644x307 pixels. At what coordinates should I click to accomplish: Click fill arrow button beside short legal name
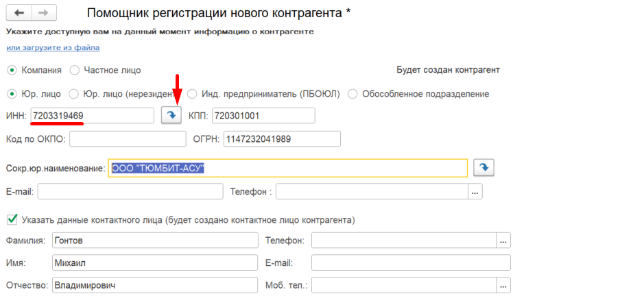click(x=484, y=168)
